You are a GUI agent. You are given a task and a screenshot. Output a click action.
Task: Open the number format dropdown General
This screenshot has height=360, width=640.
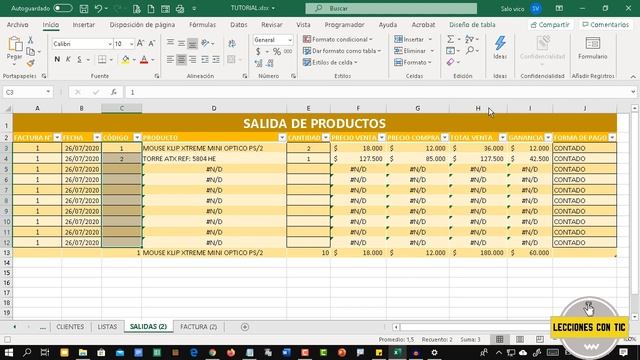coord(290,40)
